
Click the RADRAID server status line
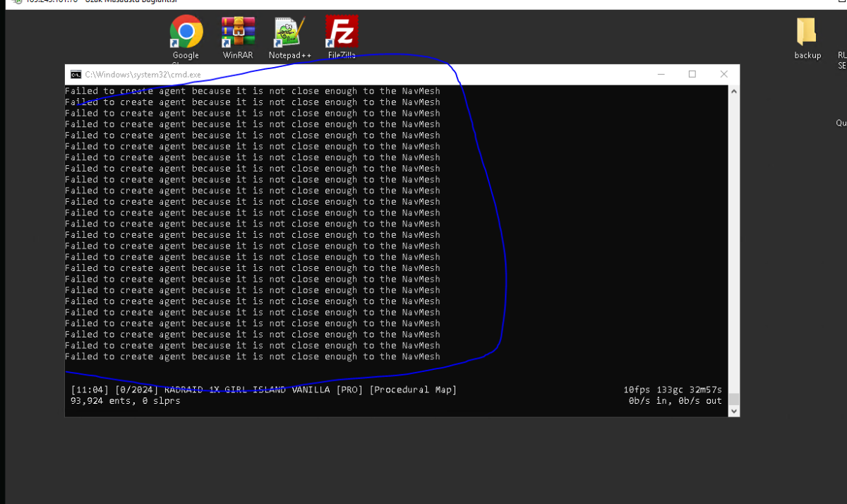point(263,390)
